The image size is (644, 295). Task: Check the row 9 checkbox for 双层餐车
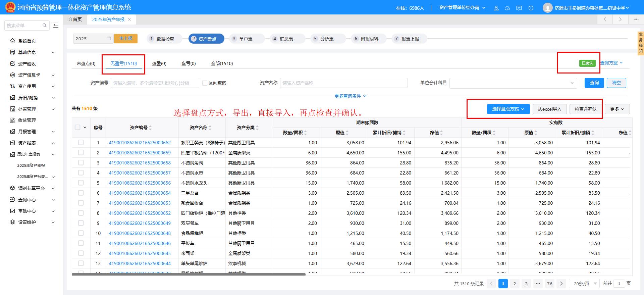tap(81, 223)
